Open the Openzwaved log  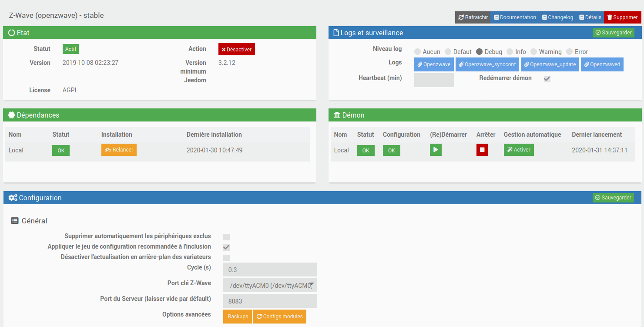click(x=602, y=64)
